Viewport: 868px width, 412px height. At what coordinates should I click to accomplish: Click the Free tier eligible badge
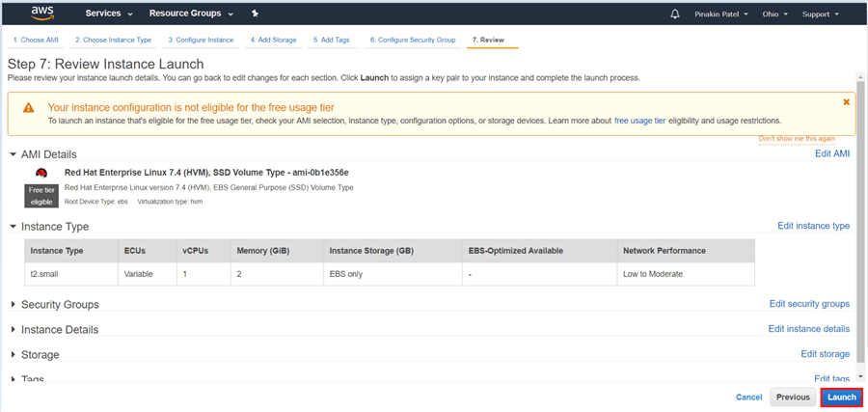(x=41, y=196)
